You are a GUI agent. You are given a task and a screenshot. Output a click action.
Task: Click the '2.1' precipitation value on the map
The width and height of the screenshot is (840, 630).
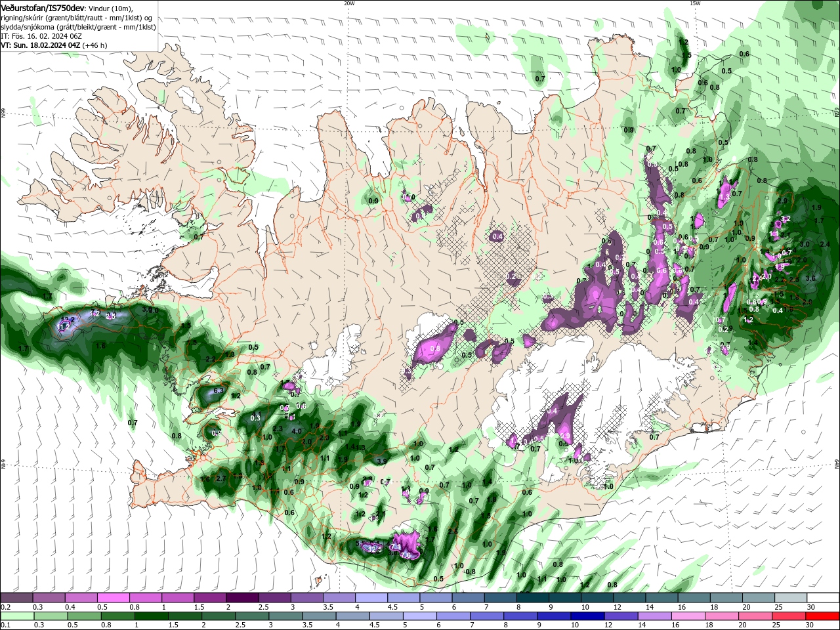[x=381, y=514]
